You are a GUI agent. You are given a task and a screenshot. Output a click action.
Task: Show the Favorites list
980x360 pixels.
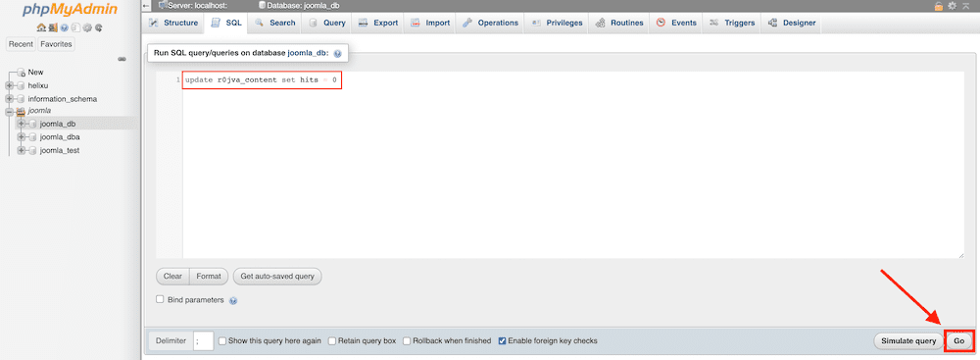[56, 44]
